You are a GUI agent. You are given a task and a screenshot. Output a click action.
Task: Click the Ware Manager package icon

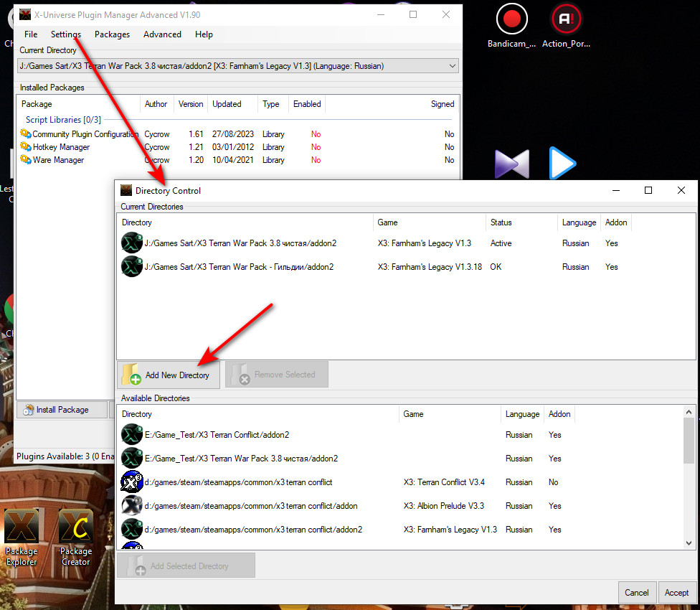click(x=26, y=160)
